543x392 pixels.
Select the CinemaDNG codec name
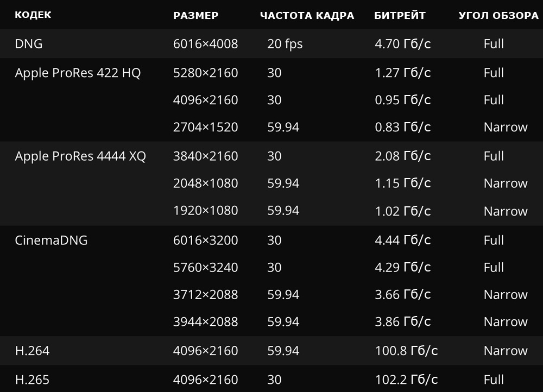tap(51, 241)
